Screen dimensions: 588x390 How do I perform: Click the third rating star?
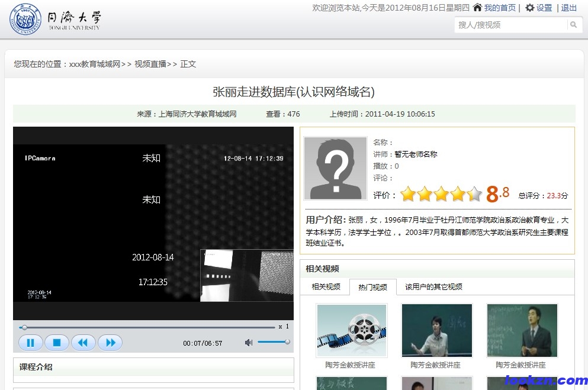441,194
